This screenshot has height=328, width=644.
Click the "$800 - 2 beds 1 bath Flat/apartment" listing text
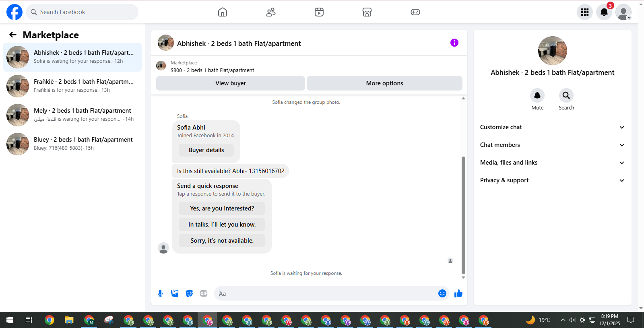tap(212, 70)
